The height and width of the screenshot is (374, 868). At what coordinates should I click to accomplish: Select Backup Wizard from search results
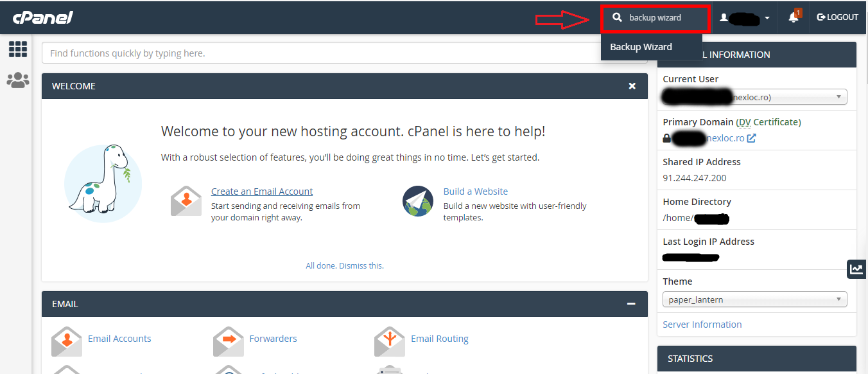click(641, 47)
